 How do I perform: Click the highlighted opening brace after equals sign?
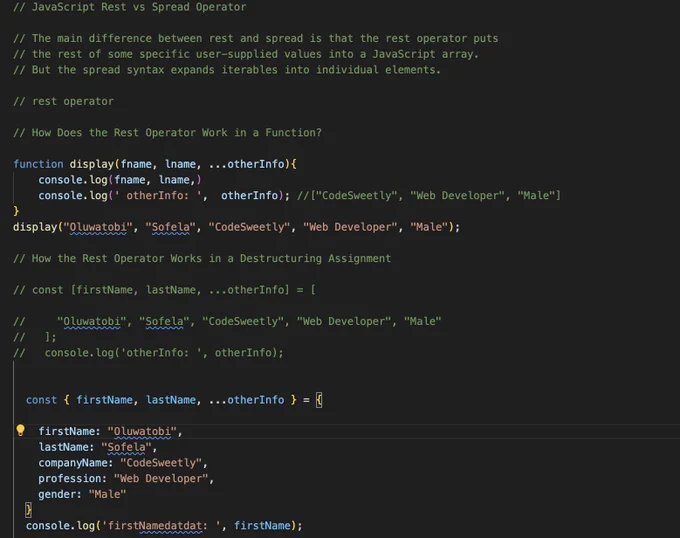(x=319, y=400)
